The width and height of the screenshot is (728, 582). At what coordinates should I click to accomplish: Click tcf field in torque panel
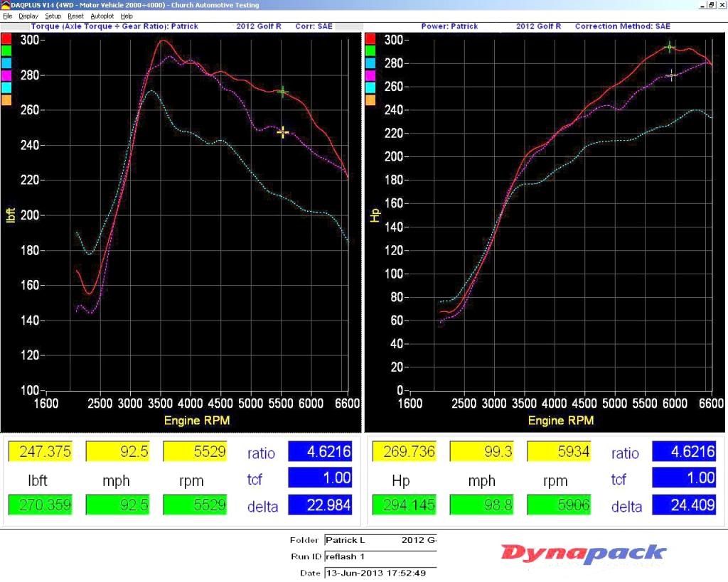coord(320,478)
